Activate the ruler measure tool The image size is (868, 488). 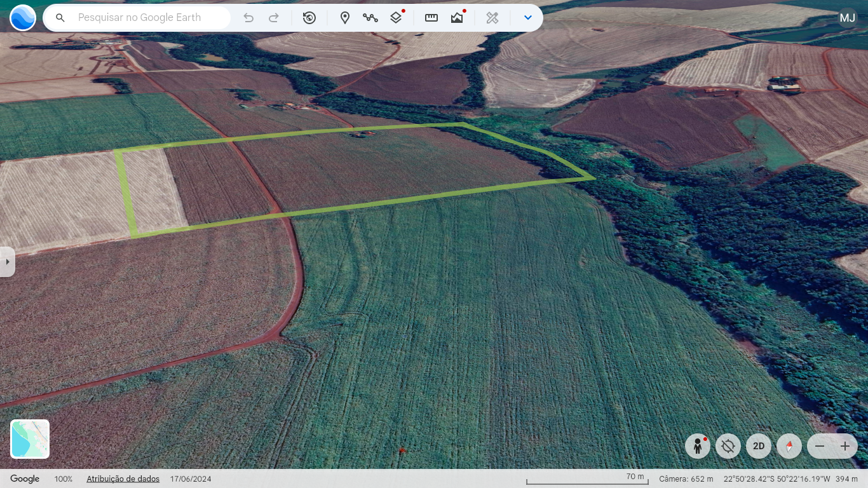[431, 18]
